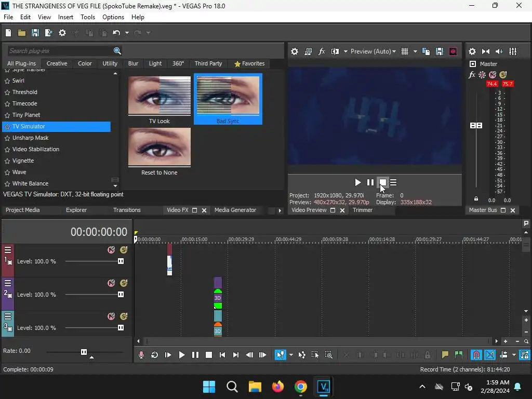
Task: Favorite the Wave plug-in star
Action: pyautogui.click(x=7, y=172)
